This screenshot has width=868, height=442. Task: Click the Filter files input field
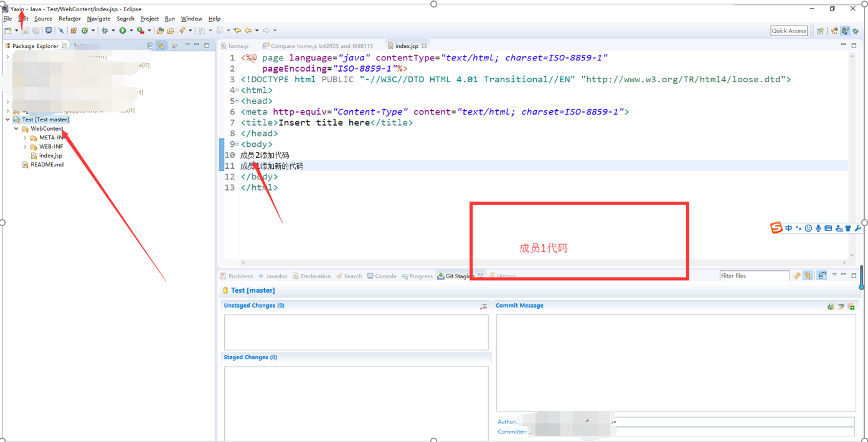click(755, 276)
